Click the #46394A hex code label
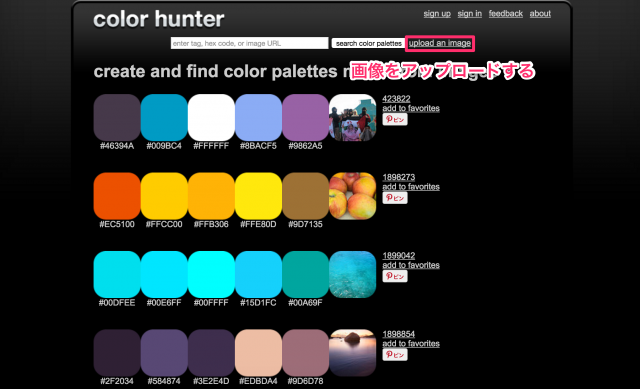 click(117, 146)
